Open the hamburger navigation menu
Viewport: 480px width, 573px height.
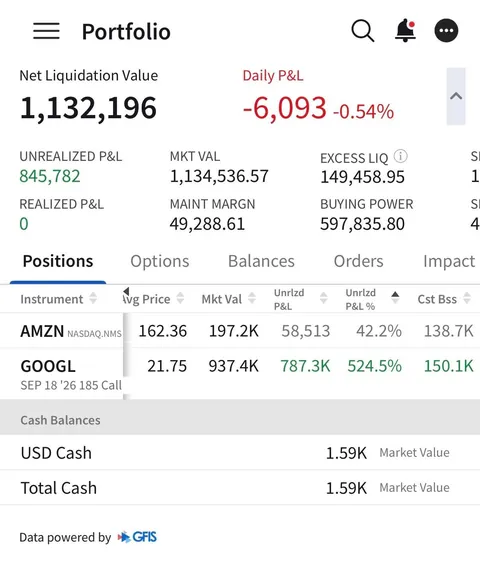(46, 31)
